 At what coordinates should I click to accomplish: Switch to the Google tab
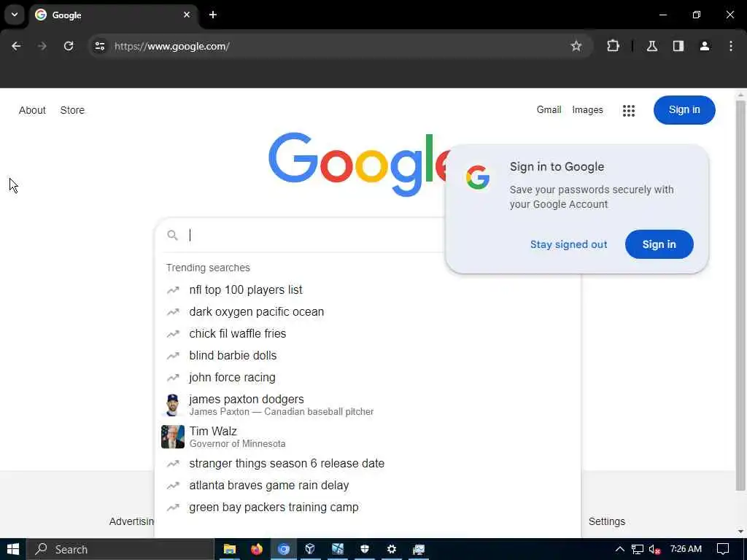pos(113,15)
